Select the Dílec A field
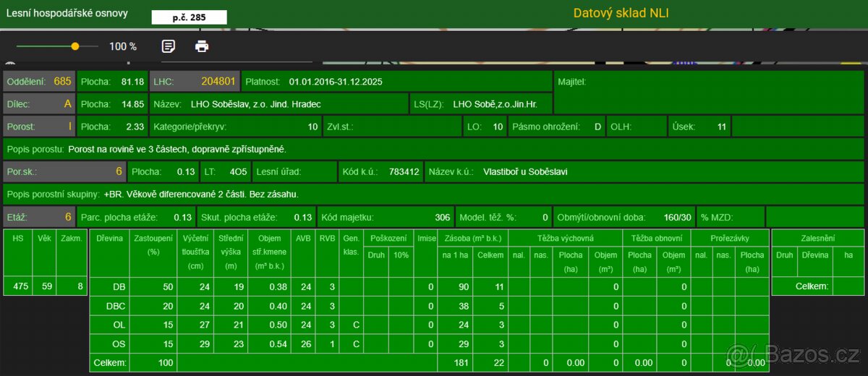Image resolution: width=868 pixels, height=376 pixels. [x=39, y=104]
